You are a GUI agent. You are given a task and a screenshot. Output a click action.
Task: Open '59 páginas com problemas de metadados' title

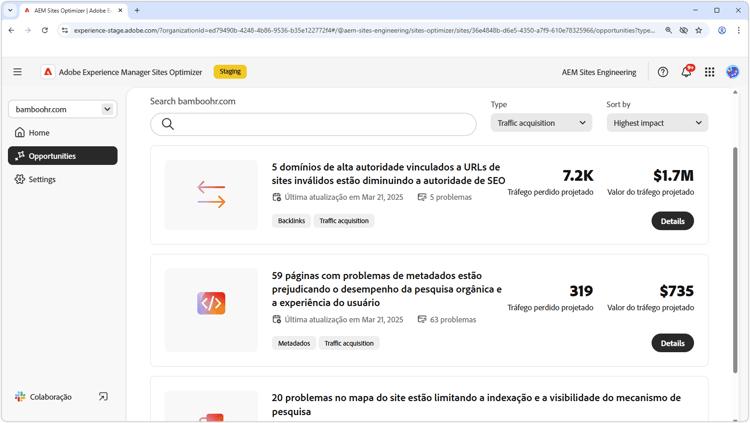click(387, 289)
